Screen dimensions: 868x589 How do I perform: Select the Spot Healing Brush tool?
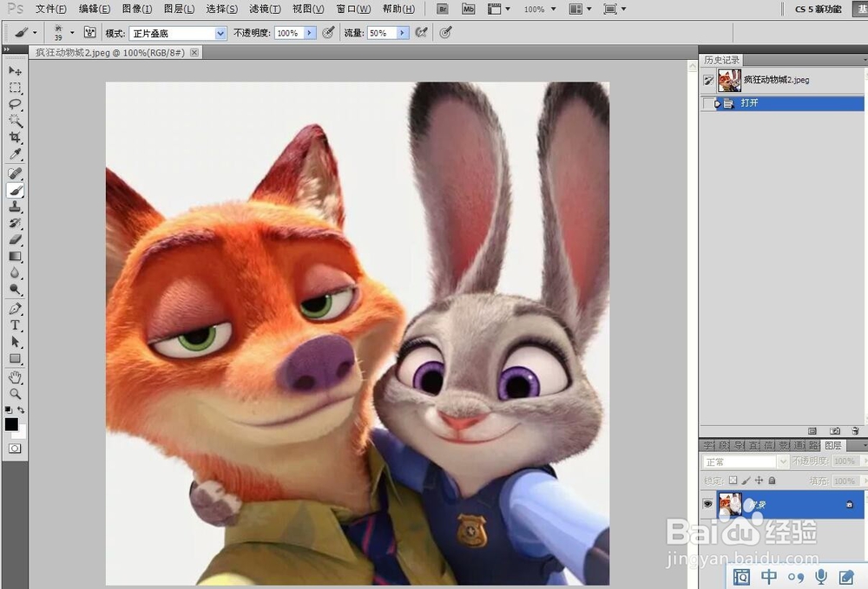(x=15, y=173)
